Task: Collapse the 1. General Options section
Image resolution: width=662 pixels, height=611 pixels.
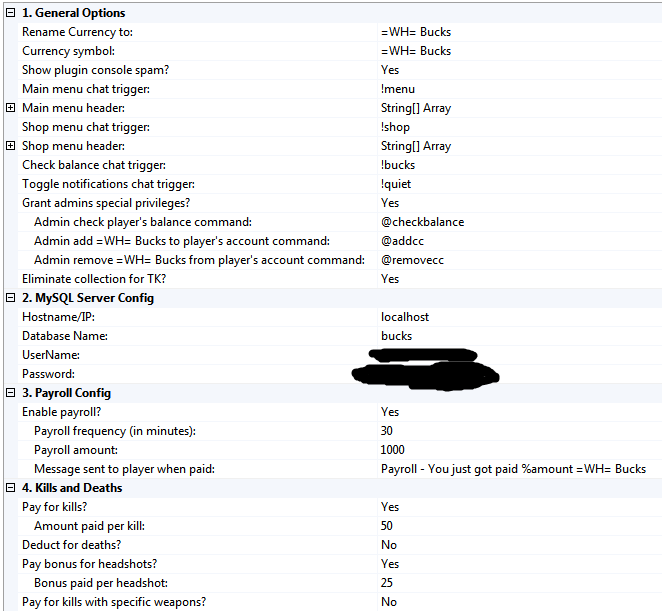Action: click(x=10, y=13)
